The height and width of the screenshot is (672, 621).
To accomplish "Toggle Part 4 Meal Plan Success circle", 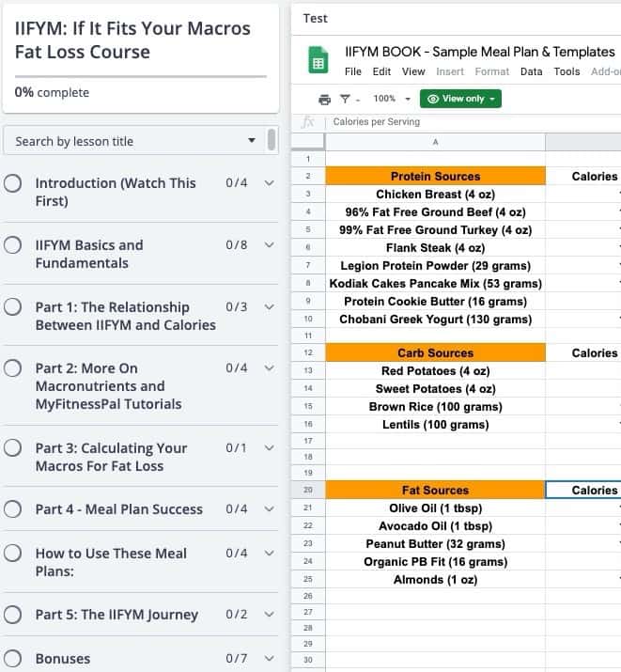I will coord(12,509).
